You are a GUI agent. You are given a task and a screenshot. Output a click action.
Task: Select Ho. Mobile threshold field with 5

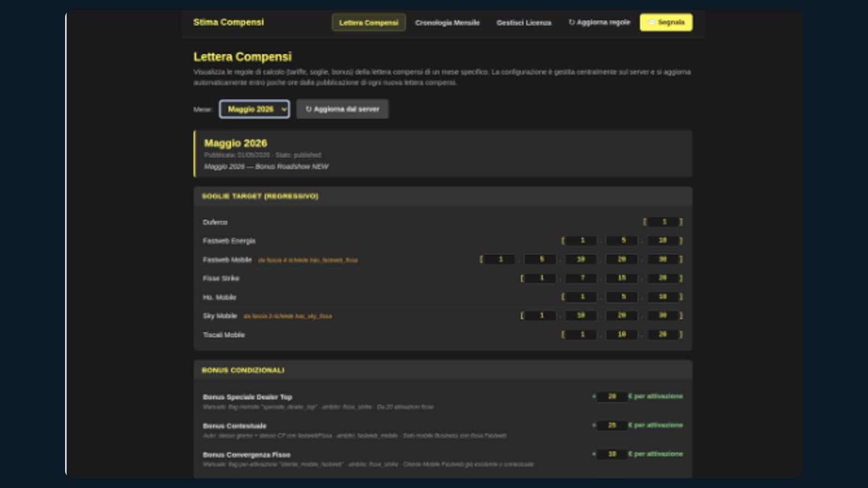click(x=623, y=297)
